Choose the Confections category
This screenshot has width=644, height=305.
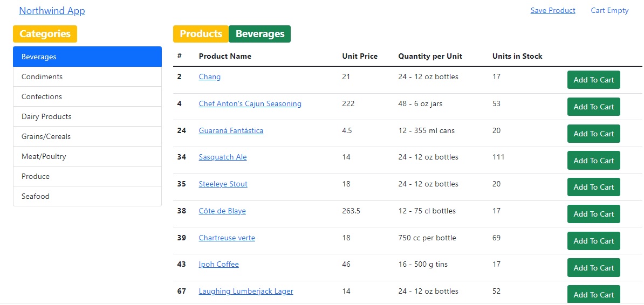[x=87, y=96]
